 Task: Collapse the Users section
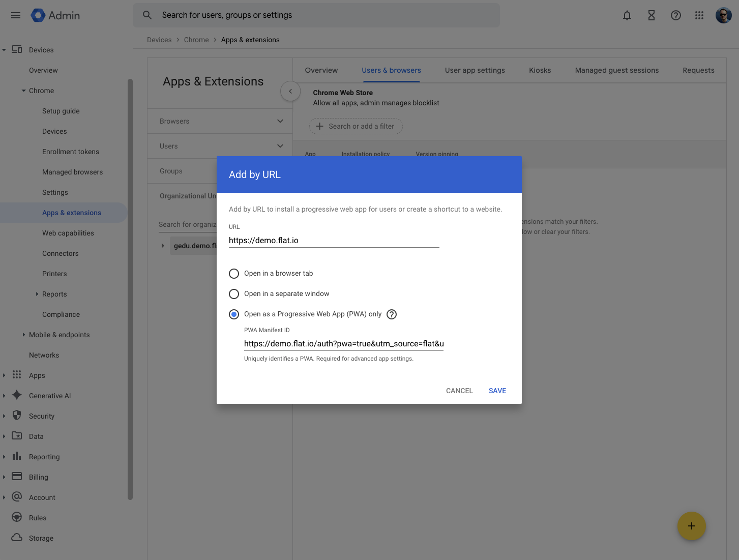pos(280,146)
